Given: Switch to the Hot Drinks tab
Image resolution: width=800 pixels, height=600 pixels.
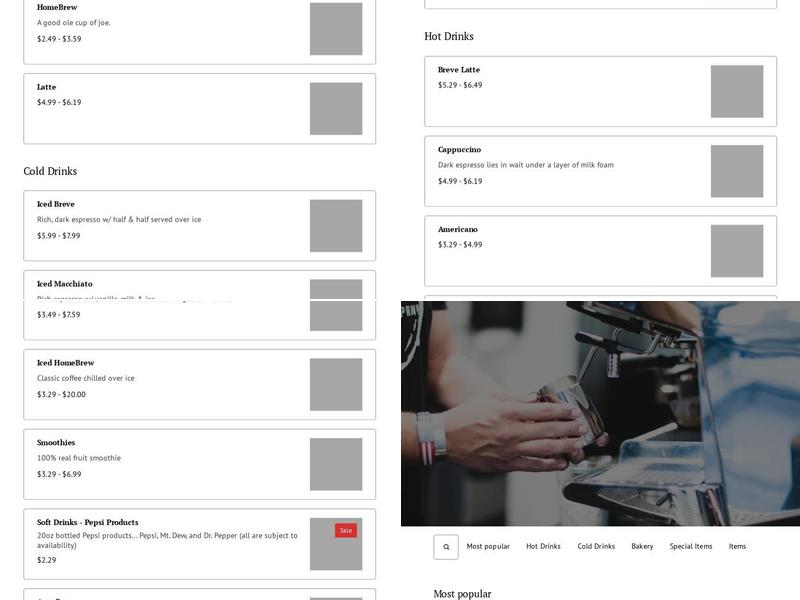Looking at the screenshot, I should (x=543, y=547).
